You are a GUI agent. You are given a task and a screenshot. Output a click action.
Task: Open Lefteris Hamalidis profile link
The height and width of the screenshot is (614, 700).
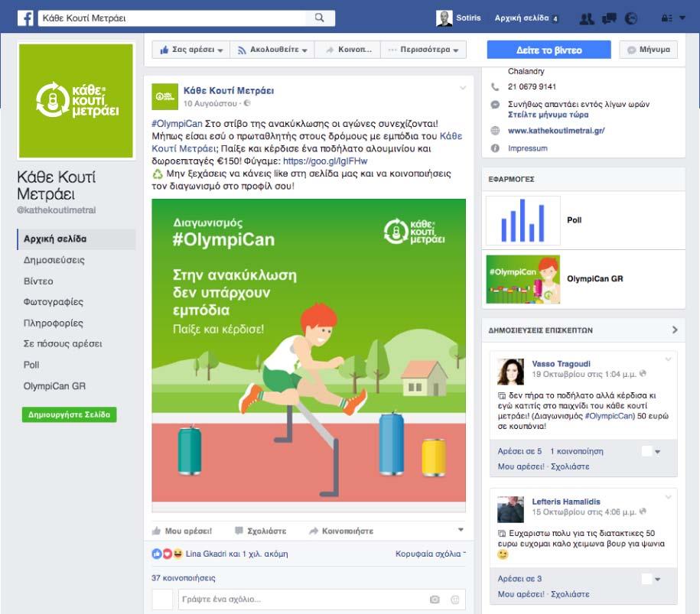point(566,502)
